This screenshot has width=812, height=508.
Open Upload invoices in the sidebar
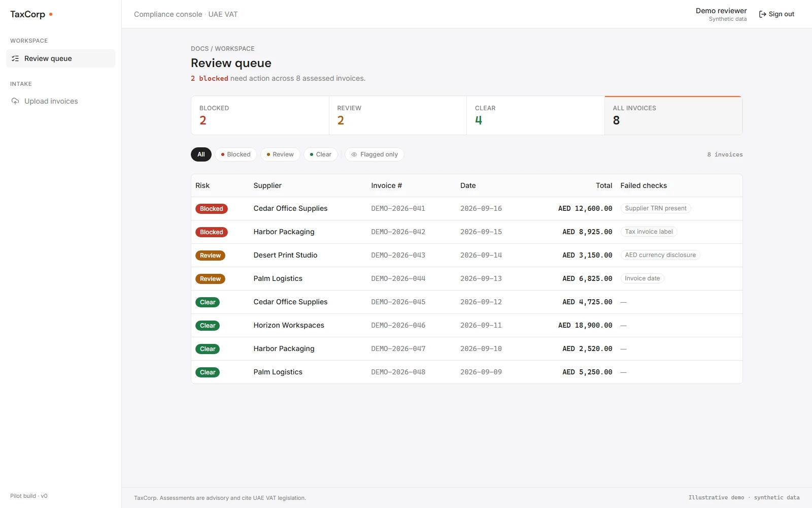click(60, 101)
